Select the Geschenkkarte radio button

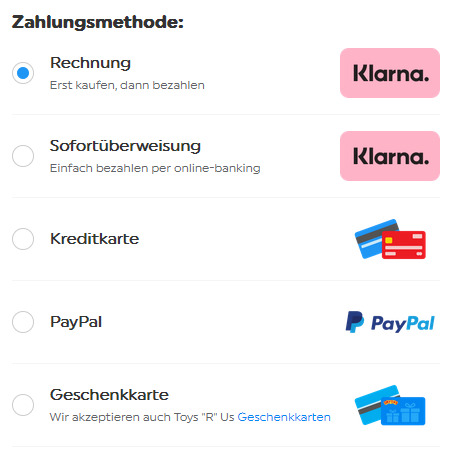click(x=23, y=405)
